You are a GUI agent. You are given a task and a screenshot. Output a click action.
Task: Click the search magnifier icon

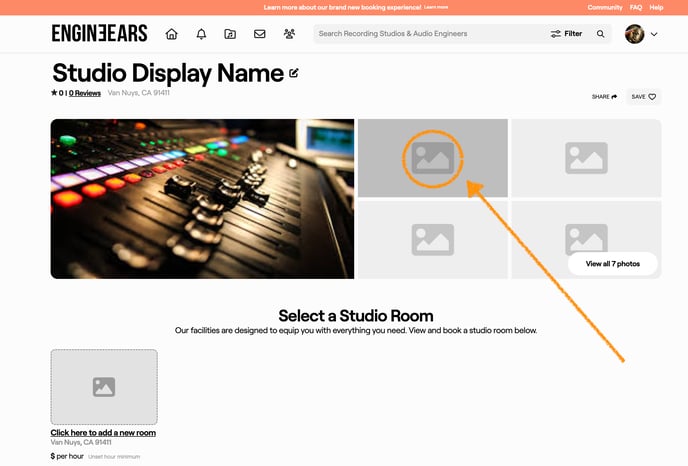[601, 34]
